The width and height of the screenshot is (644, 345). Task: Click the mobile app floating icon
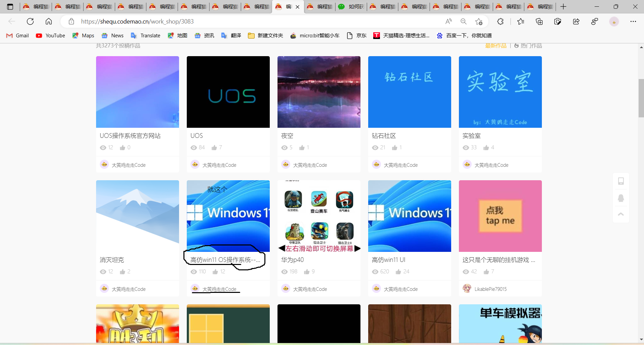(x=621, y=181)
